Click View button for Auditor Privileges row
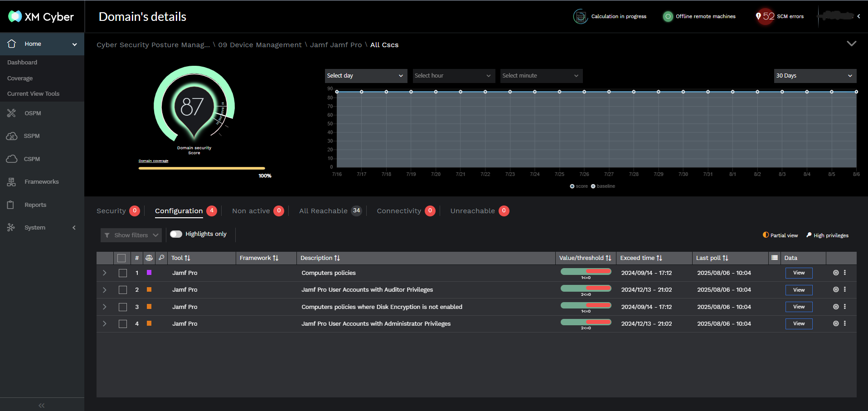 coord(799,290)
